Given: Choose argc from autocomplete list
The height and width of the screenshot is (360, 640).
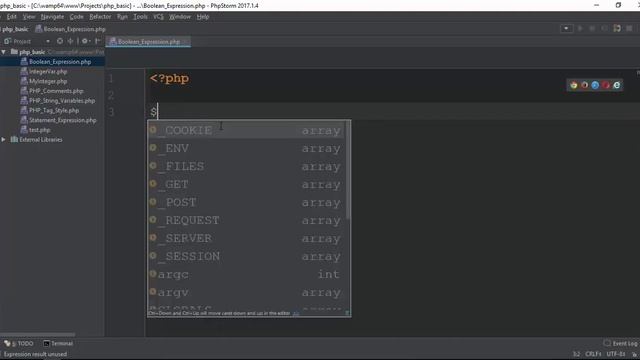Looking at the screenshot, I should pyautogui.click(x=247, y=274).
